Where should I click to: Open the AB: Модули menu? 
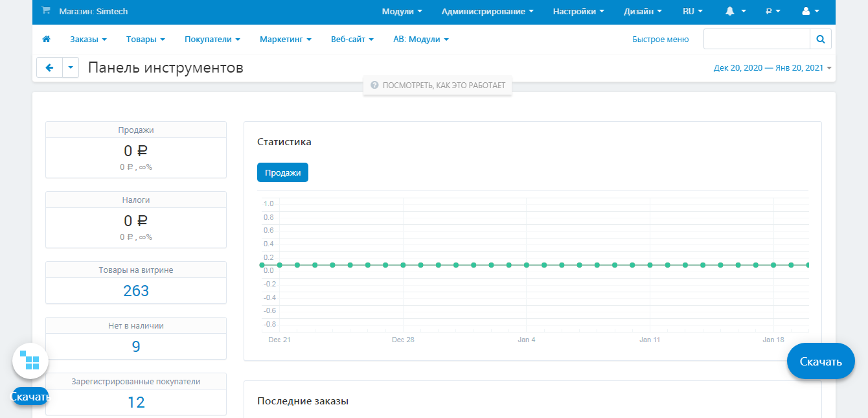click(x=421, y=40)
